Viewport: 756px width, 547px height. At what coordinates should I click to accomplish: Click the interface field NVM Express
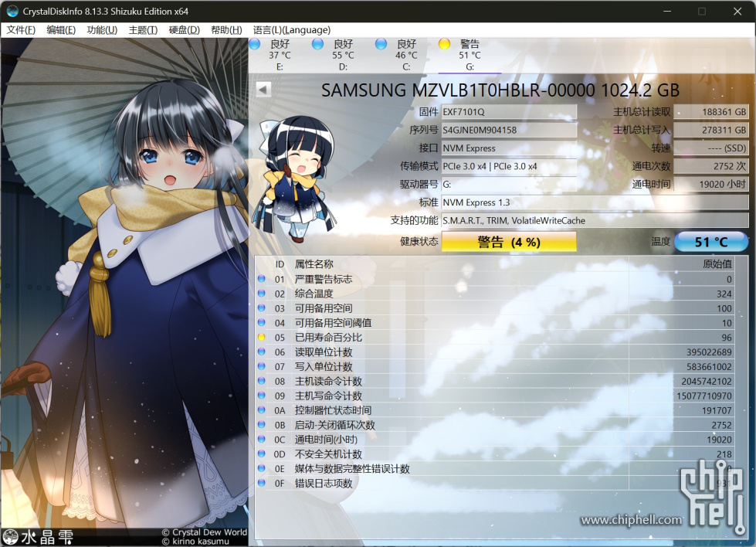[509, 148]
